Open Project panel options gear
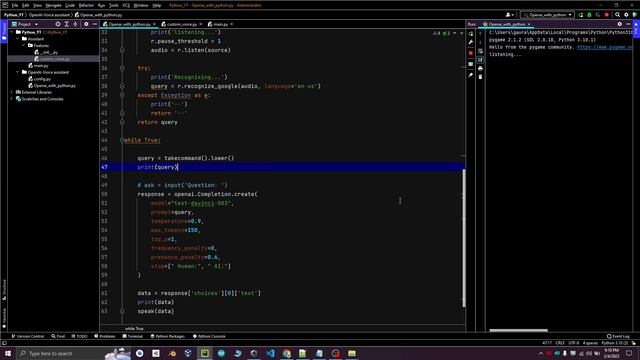 click(x=86, y=24)
